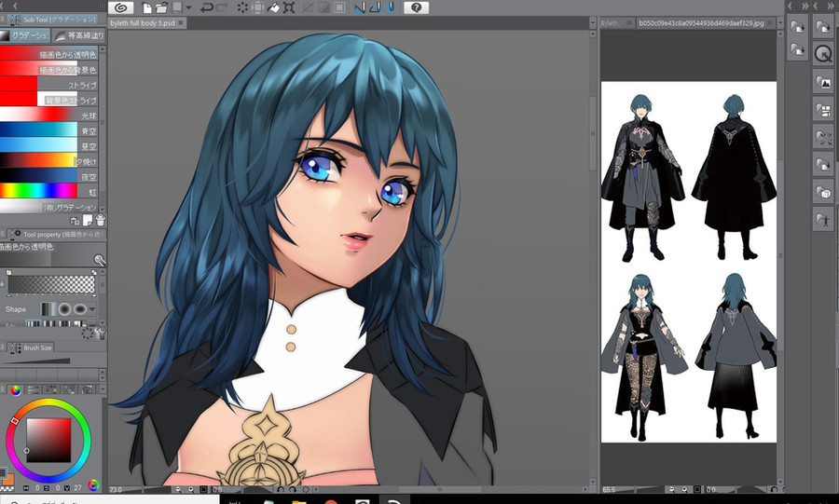This screenshot has height=504, width=839.
Task: Open the help question mark
Action: (x=417, y=8)
